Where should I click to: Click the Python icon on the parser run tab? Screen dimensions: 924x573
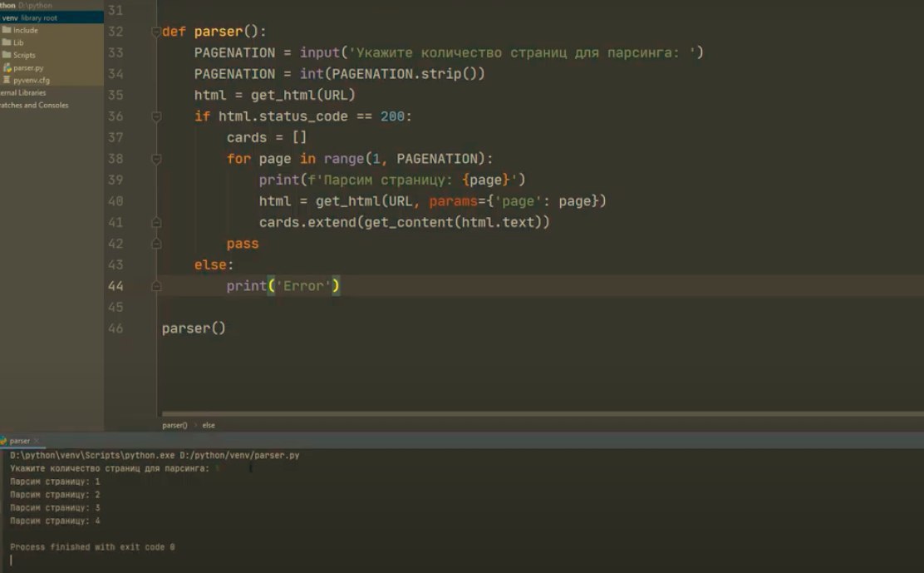[x=3, y=441]
